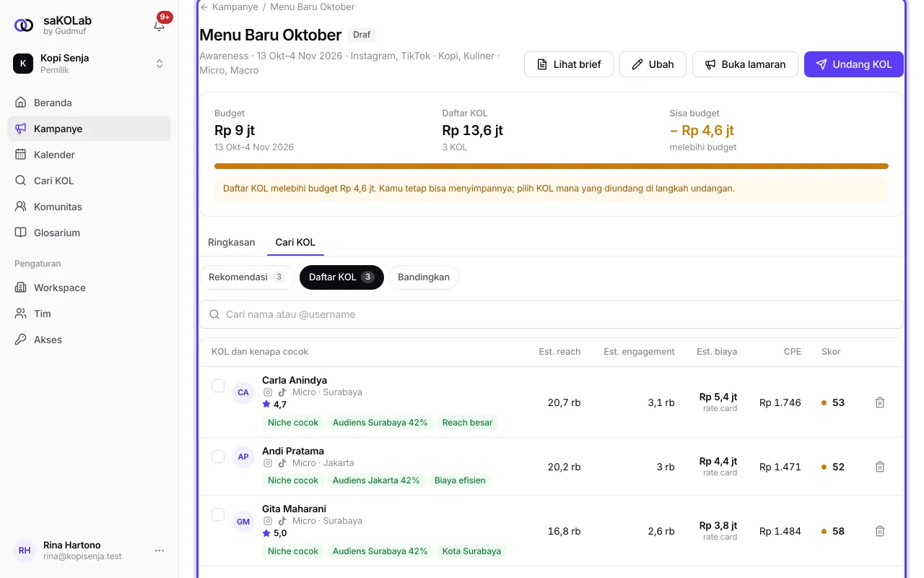Open the notifications bell

pos(160,25)
